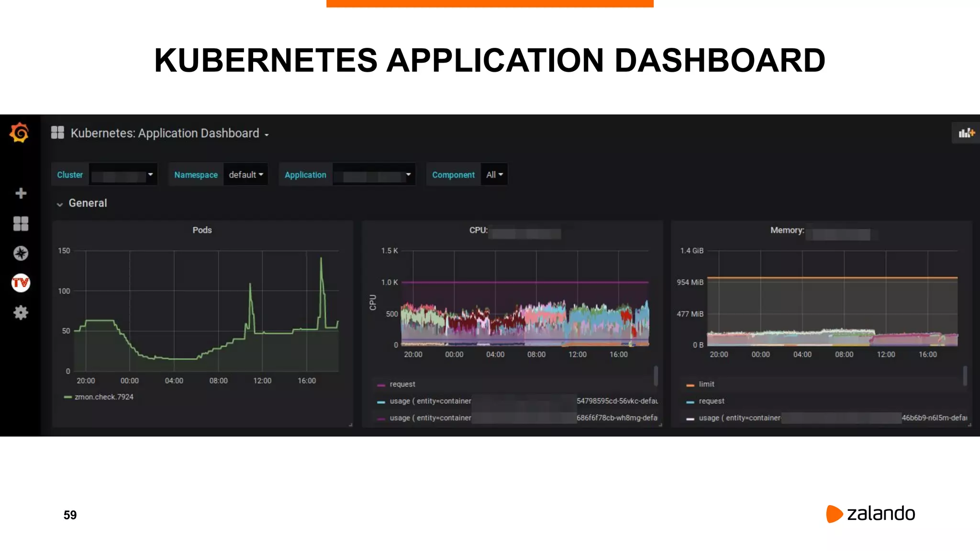This screenshot has height=551, width=980.
Task: Toggle the limit series in Memory legend
Action: click(706, 384)
